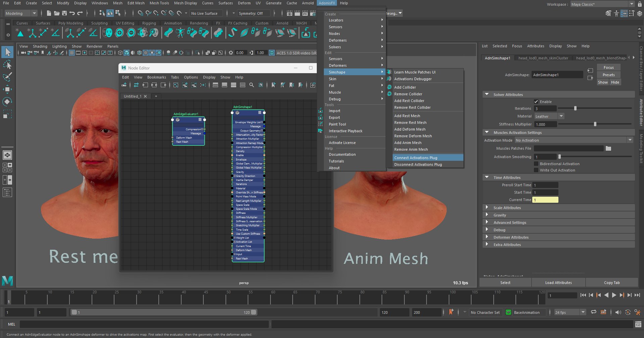Switch to the Rigging shelf tab

[149, 23]
